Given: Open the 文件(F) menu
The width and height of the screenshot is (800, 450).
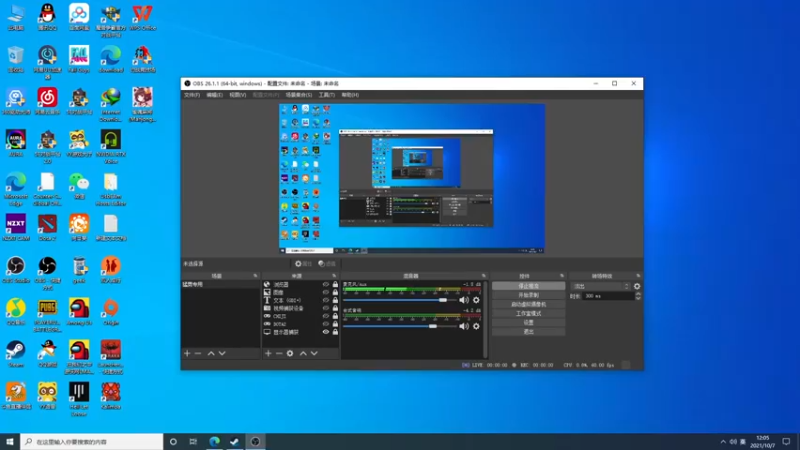Looking at the screenshot, I should (192, 95).
